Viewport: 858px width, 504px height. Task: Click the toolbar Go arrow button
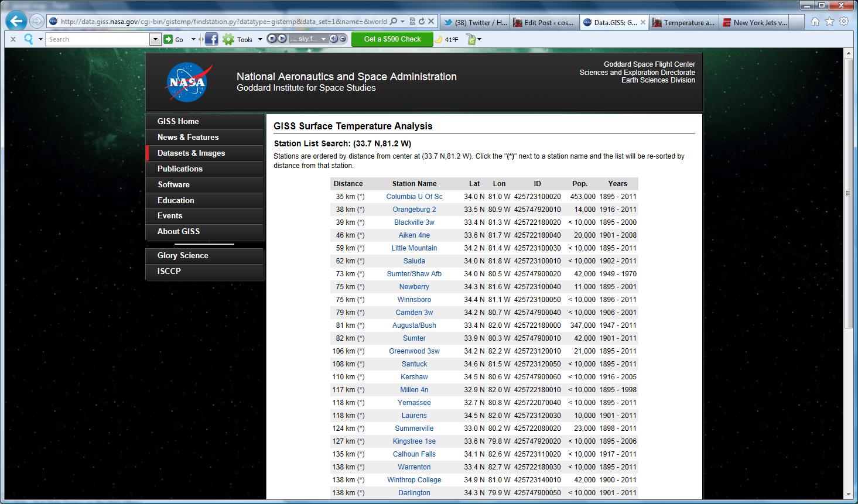coord(169,39)
